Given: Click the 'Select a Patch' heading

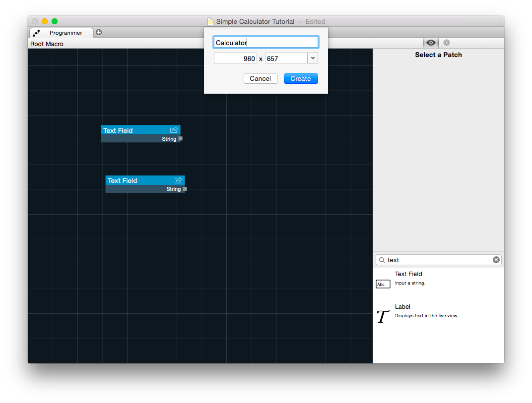Looking at the screenshot, I should click(438, 55).
